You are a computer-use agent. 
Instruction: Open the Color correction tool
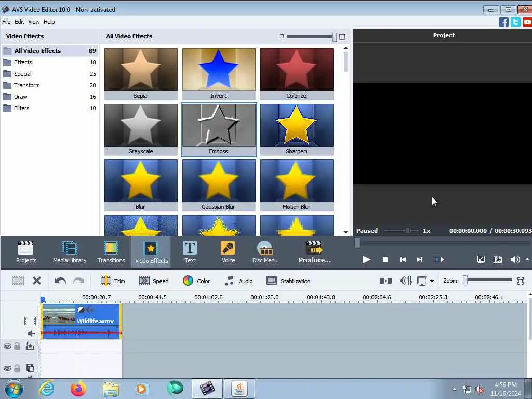tap(196, 281)
